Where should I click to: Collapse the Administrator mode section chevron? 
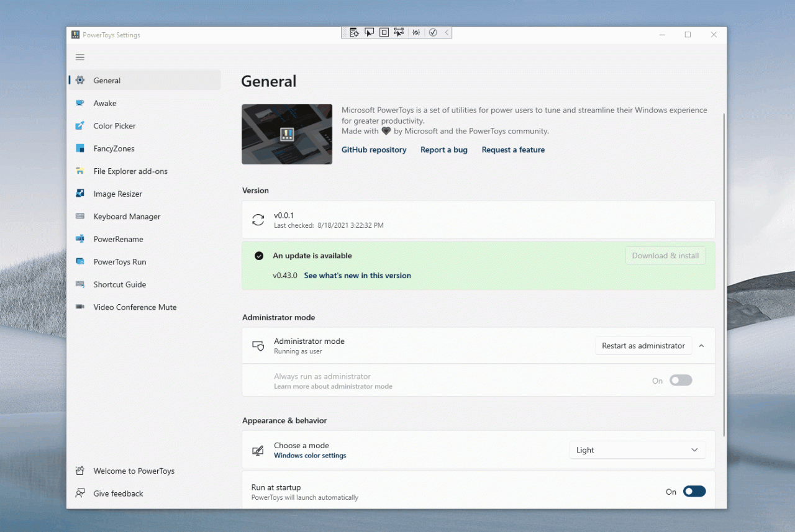[x=701, y=346]
